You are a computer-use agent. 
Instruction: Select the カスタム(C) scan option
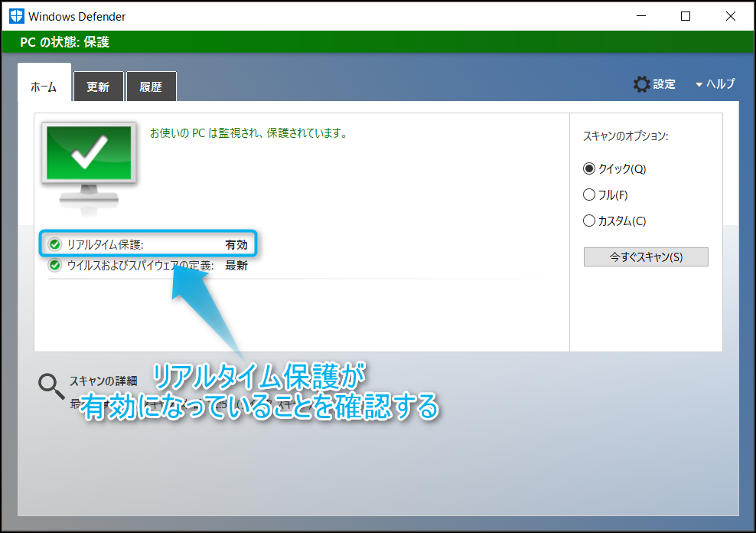click(x=589, y=221)
